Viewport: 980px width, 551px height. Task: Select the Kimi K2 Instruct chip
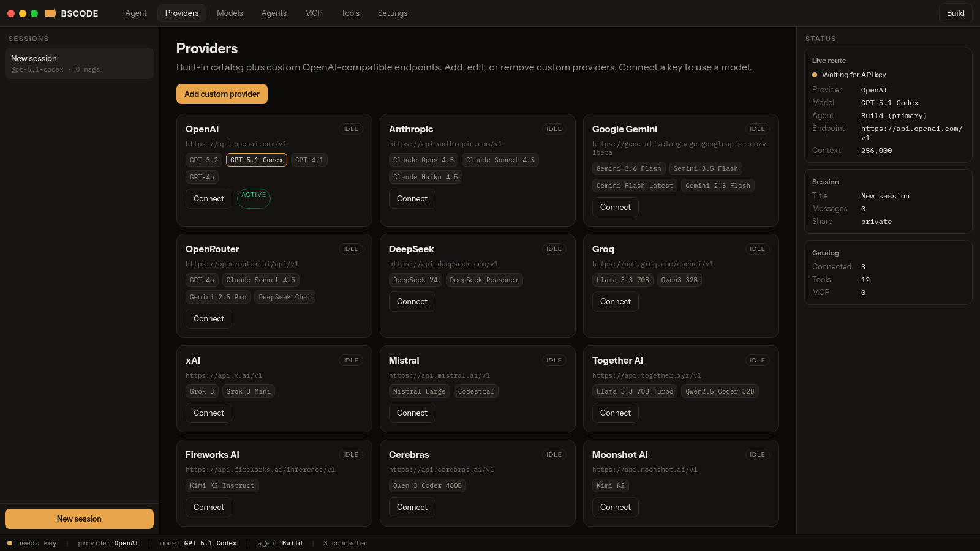[x=222, y=485]
